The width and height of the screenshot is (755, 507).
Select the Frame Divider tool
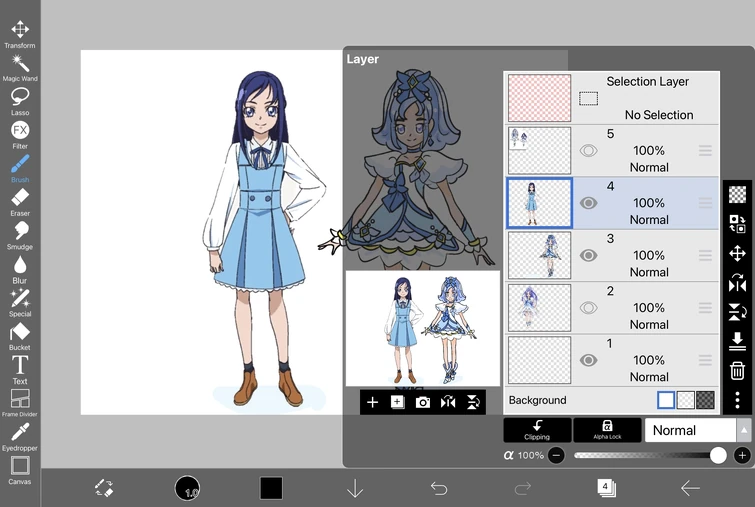[20, 403]
